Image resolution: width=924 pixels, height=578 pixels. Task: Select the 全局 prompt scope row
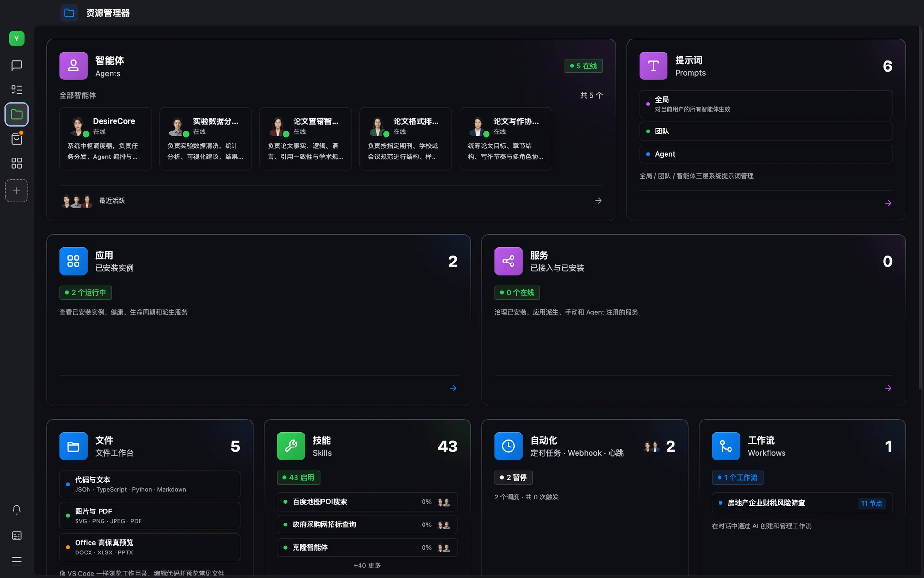[766, 104]
